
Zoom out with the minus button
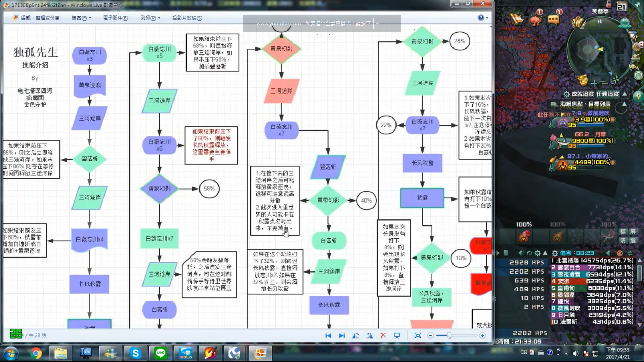point(431,335)
